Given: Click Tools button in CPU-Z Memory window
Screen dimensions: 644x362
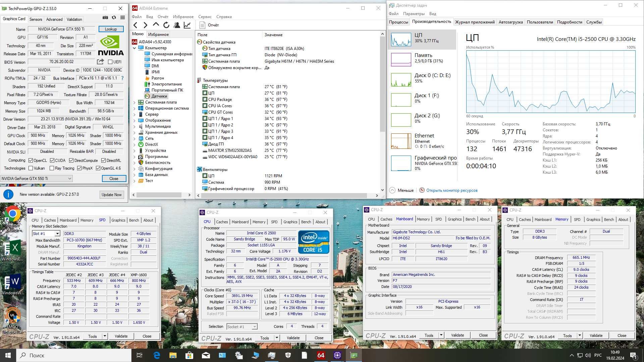Looking at the screenshot, I should click(x=567, y=336).
